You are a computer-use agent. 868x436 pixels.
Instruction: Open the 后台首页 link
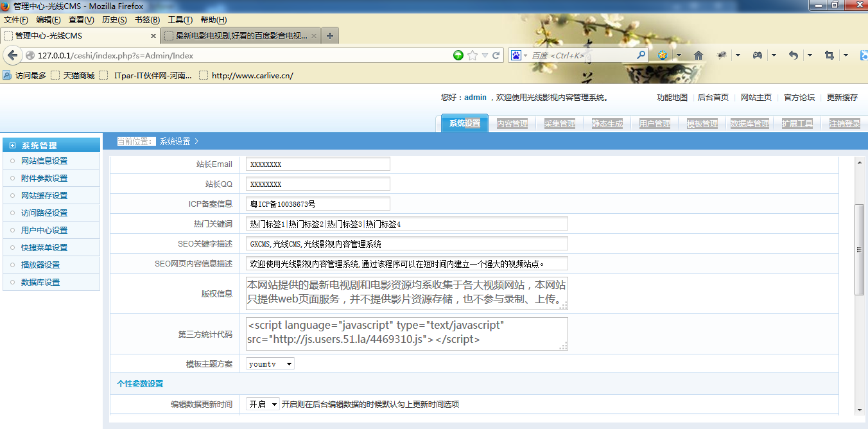click(x=713, y=98)
